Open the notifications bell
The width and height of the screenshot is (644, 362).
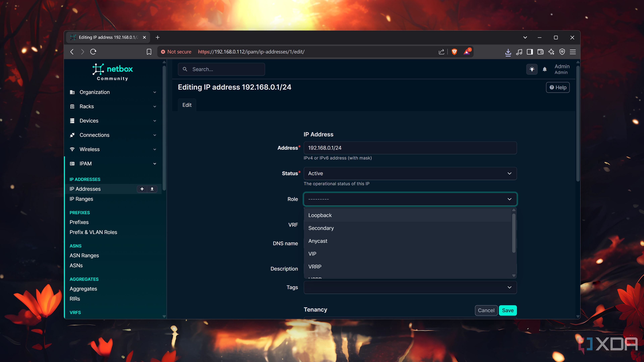545,69
